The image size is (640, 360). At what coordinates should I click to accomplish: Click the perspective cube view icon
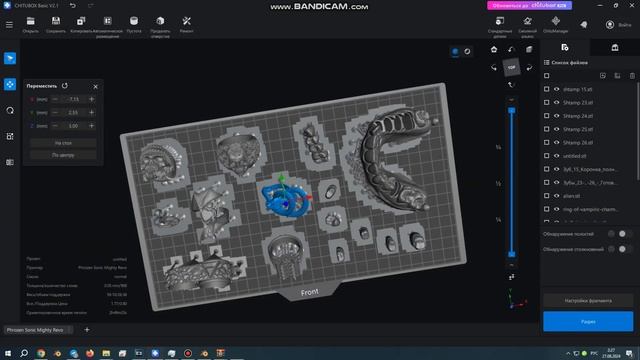[x=529, y=49]
